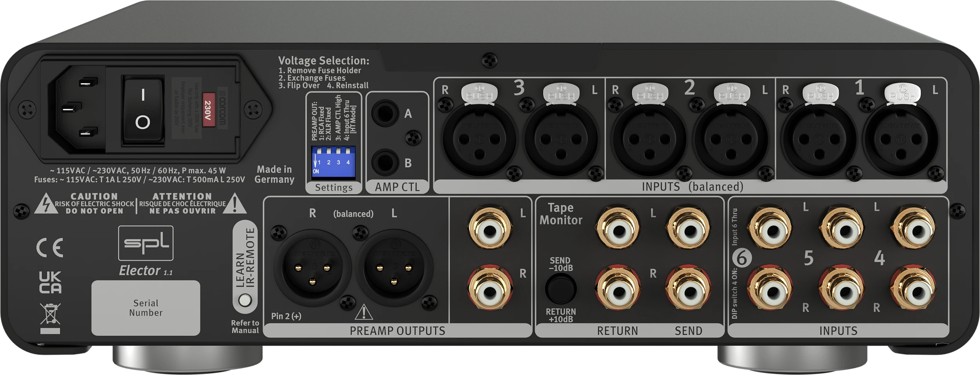The width and height of the screenshot is (980, 375).
Task: Push release tab on input 3 left XLR
Action: pos(561,93)
